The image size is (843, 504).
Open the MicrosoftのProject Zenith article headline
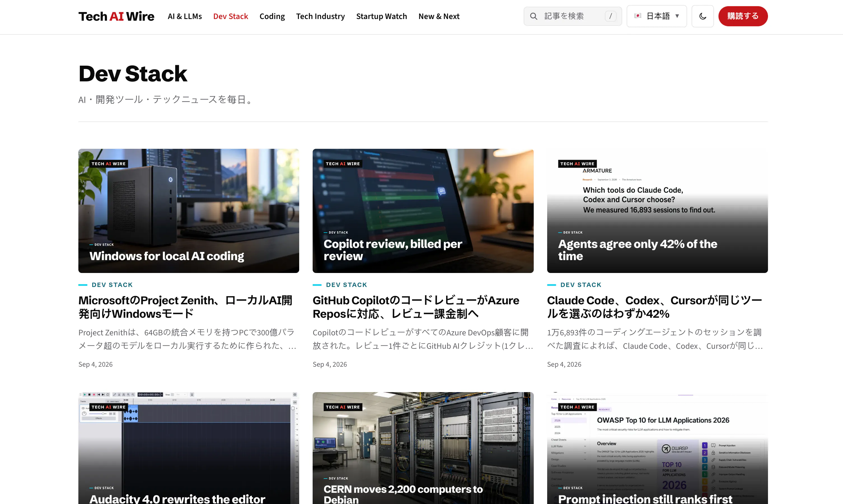coord(186,307)
